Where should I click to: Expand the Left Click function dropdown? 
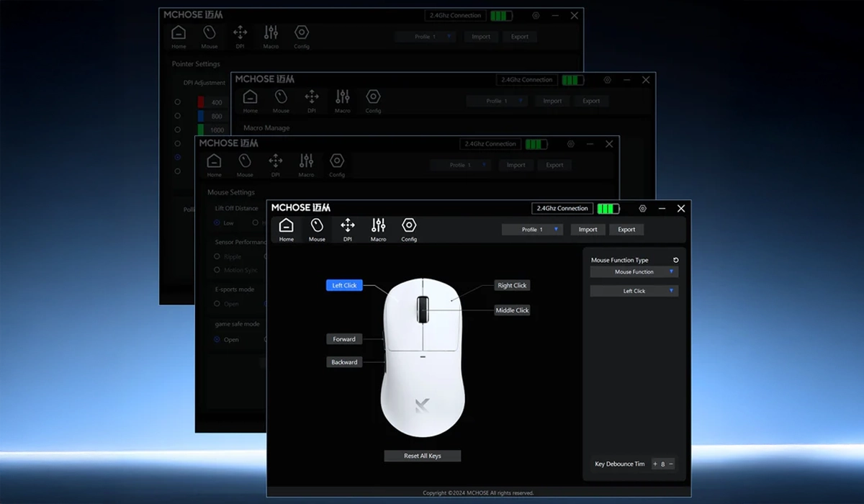click(x=634, y=291)
